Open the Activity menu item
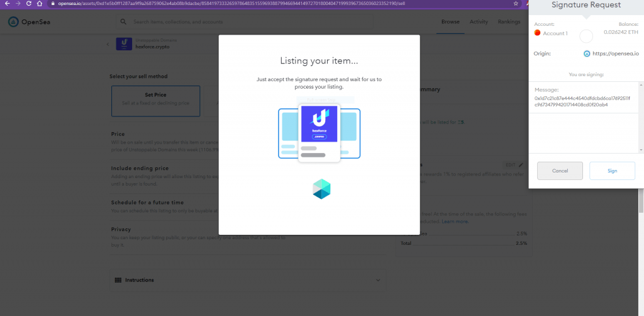Screen dimensions: 644x316 pyautogui.click(x=479, y=22)
